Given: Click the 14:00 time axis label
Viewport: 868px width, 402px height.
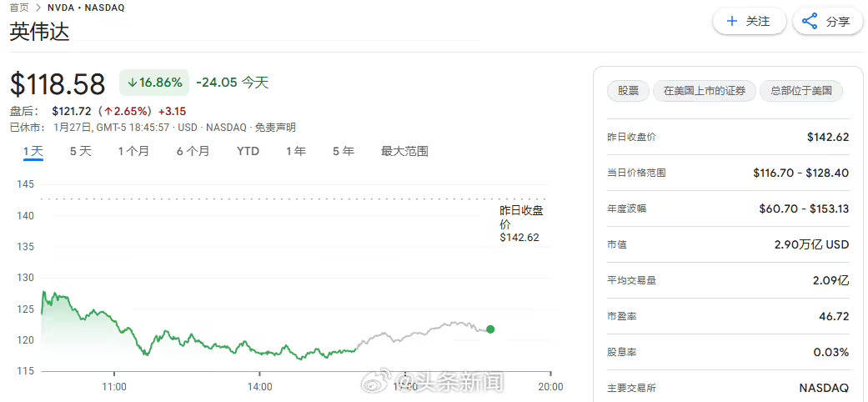Looking at the screenshot, I should pyautogui.click(x=259, y=386).
